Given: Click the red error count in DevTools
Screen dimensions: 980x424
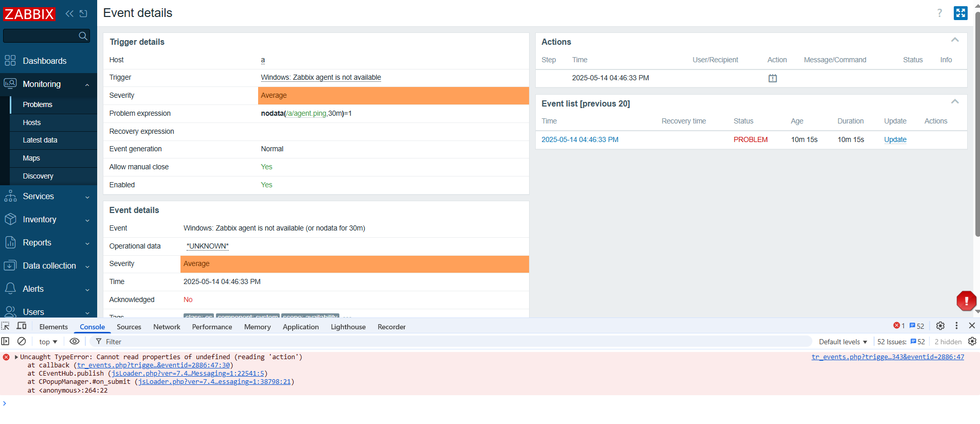Looking at the screenshot, I should [899, 326].
